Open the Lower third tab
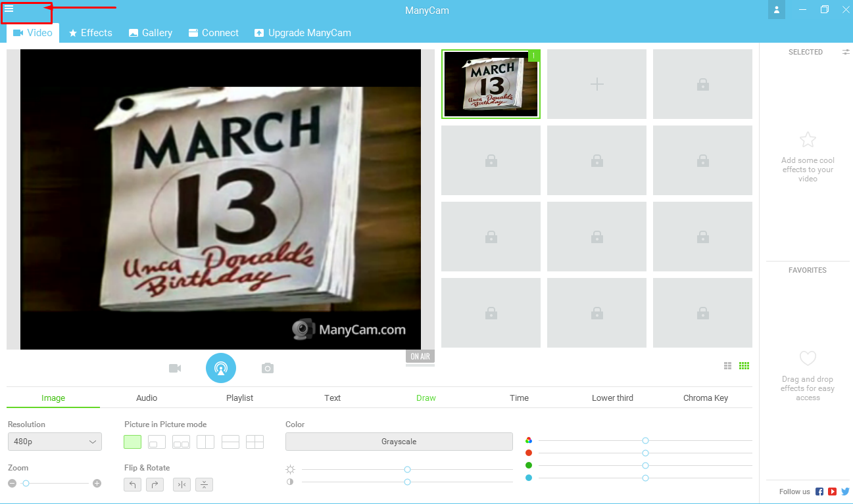This screenshot has width=853, height=504. click(612, 398)
